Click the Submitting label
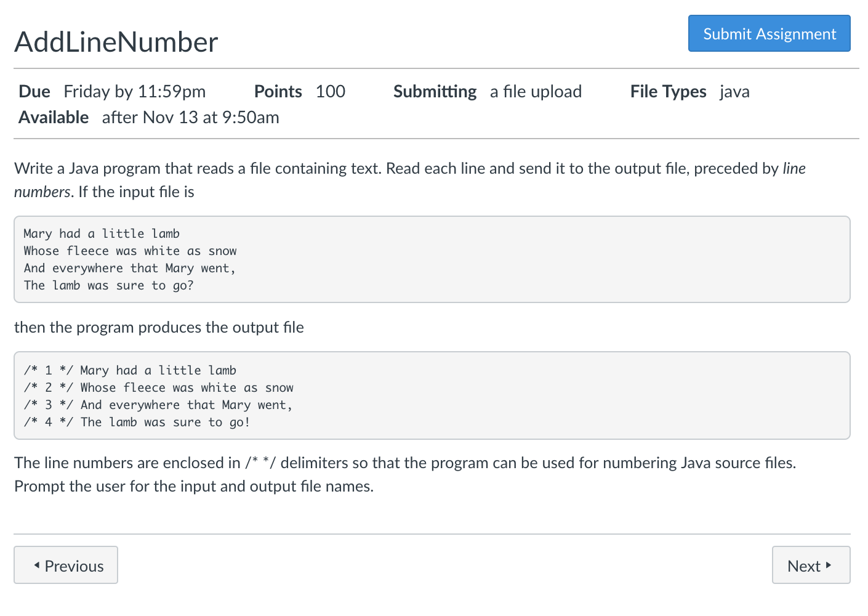The height and width of the screenshot is (616, 868). click(x=435, y=91)
